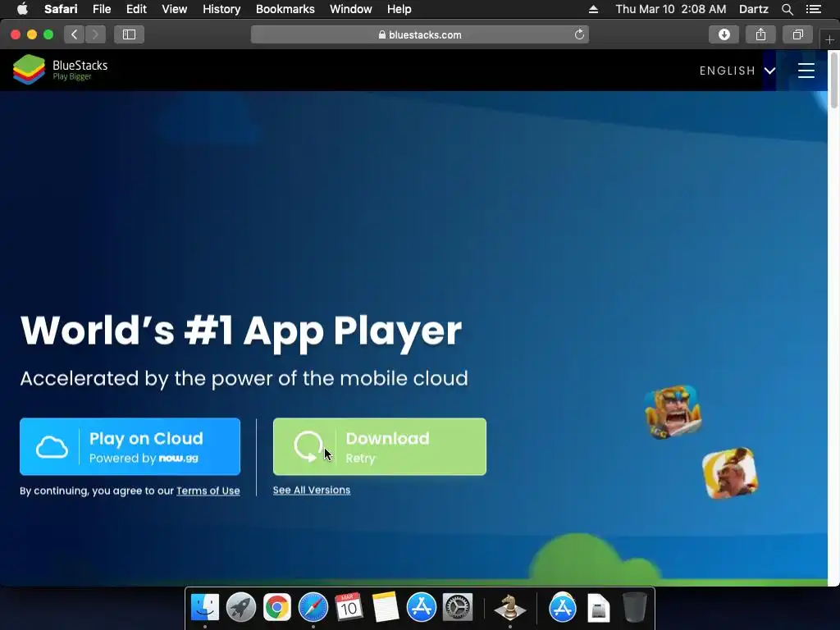The height and width of the screenshot is (630, 840).
Task: Show all tabs overview
Action: (797, 34)
